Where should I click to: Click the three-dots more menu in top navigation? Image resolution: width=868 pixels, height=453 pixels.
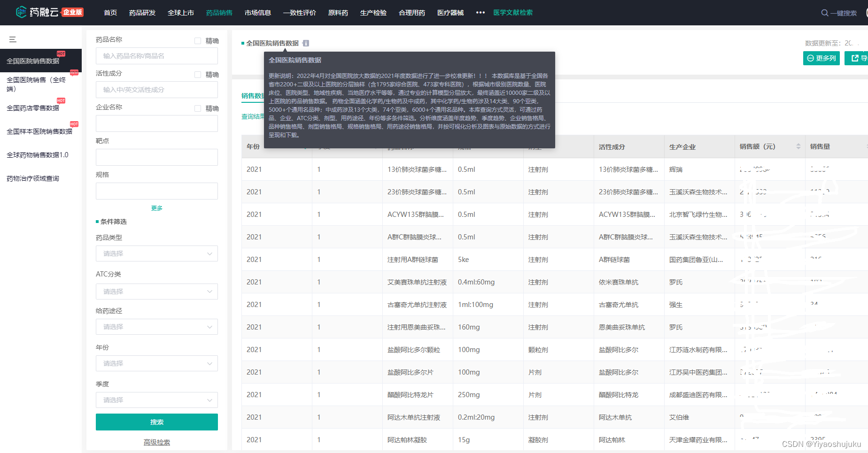coord(480,13)
